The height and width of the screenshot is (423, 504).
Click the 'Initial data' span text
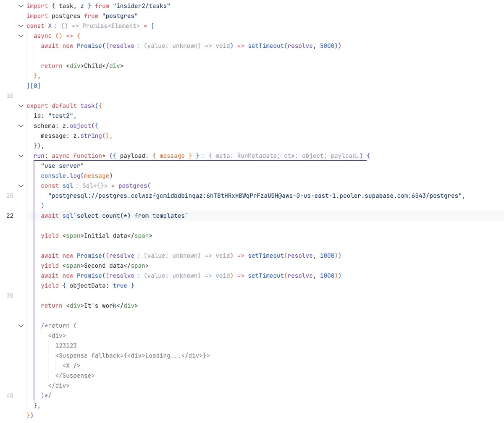[x=105, y=236]
